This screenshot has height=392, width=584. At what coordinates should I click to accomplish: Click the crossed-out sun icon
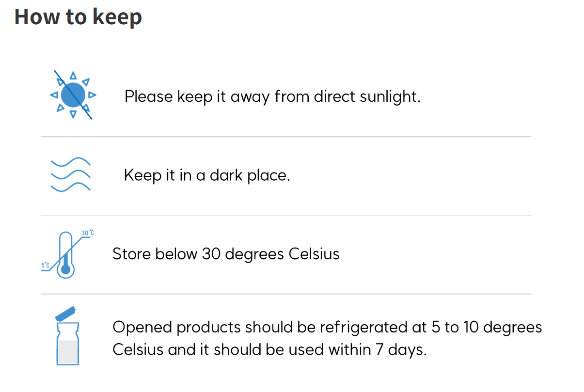tap(73, 94)
